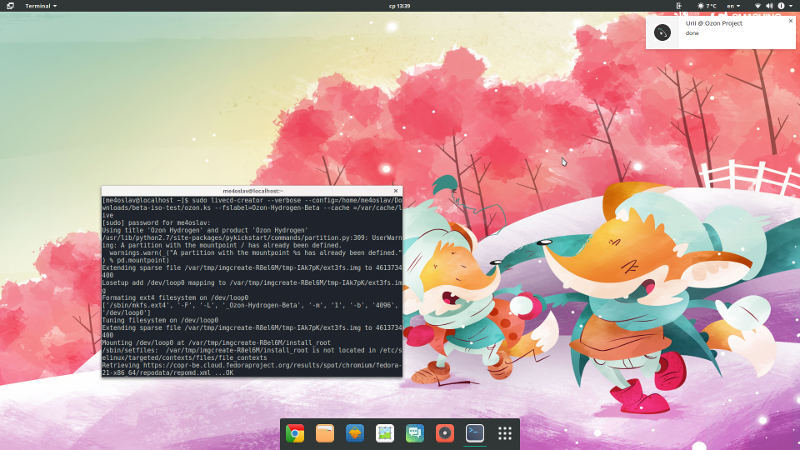The width and height of the screenshot is (800, 450).
Task: Launch Chrome browser from the dock
Action: tap(295, 433)
